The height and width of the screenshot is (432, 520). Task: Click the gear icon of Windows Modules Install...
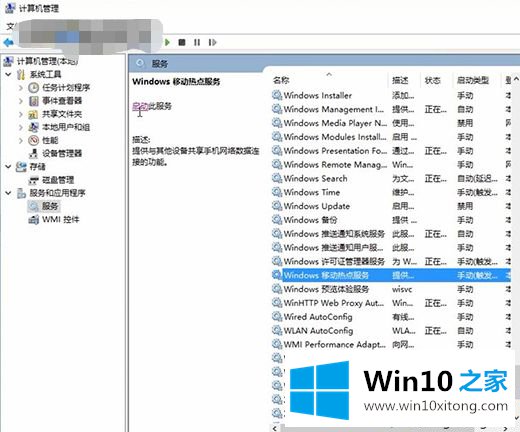277,137
